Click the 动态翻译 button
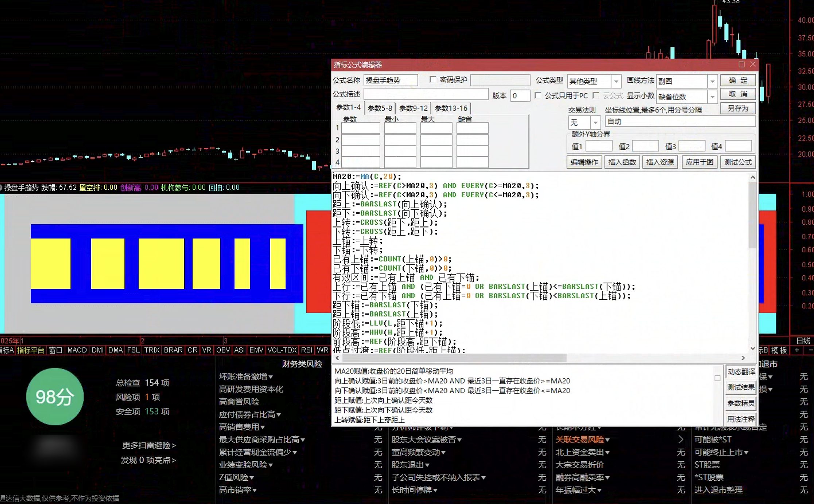 (741, 372)
